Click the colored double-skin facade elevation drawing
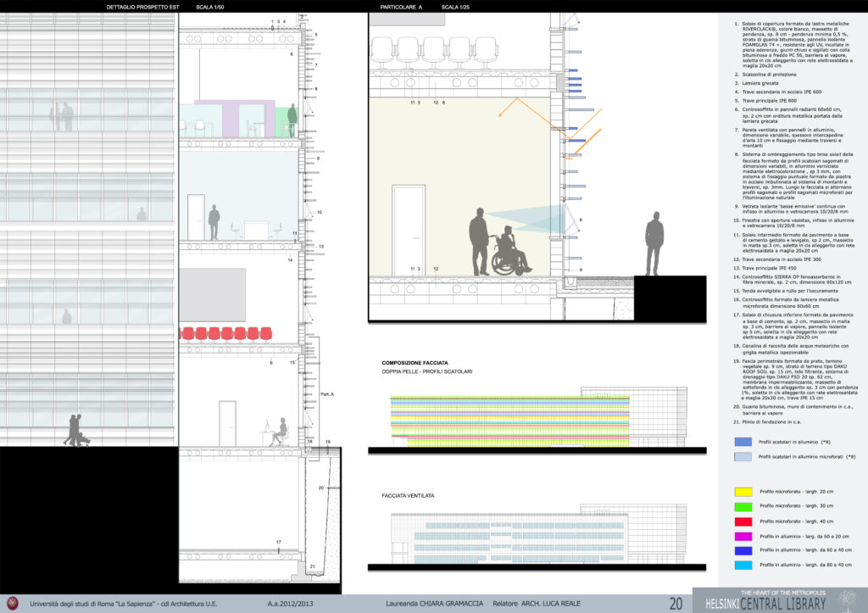 click(x=509, y=420)
